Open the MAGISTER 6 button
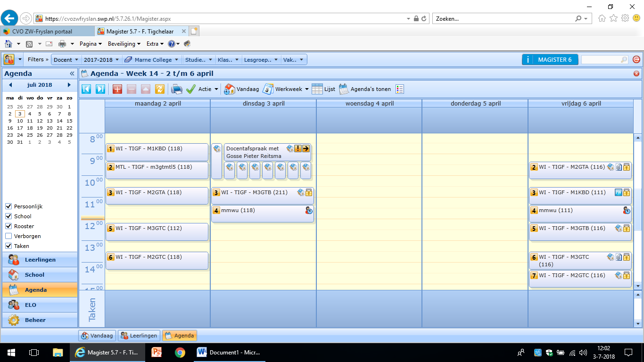 550,60
